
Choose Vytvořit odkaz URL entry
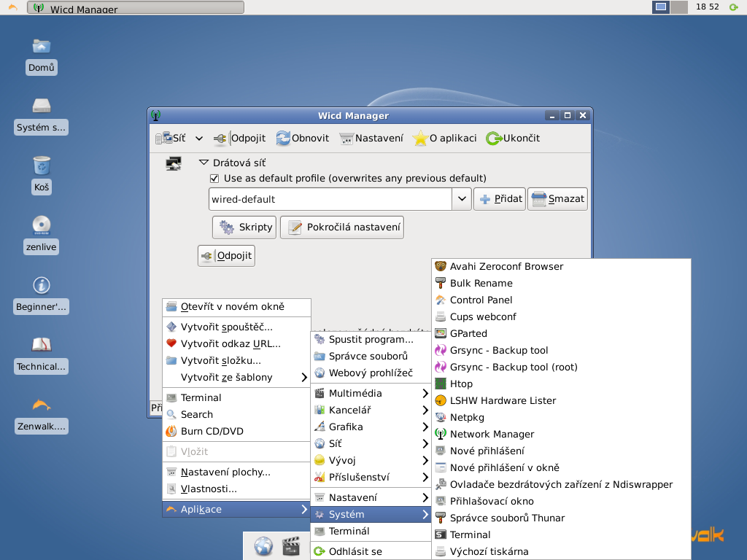(x=237, y=344)
